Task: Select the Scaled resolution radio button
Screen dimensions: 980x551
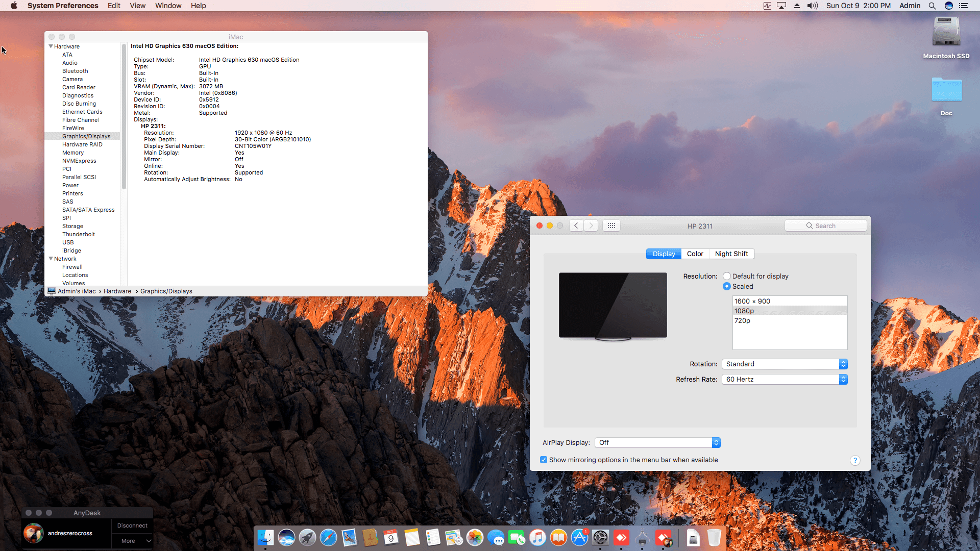Action: coord(727,286)
